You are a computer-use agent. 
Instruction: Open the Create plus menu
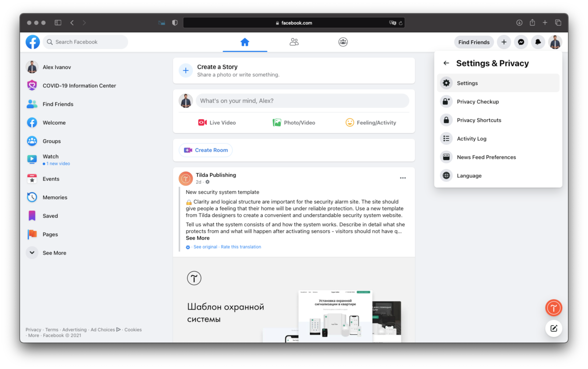coord(504,42)
